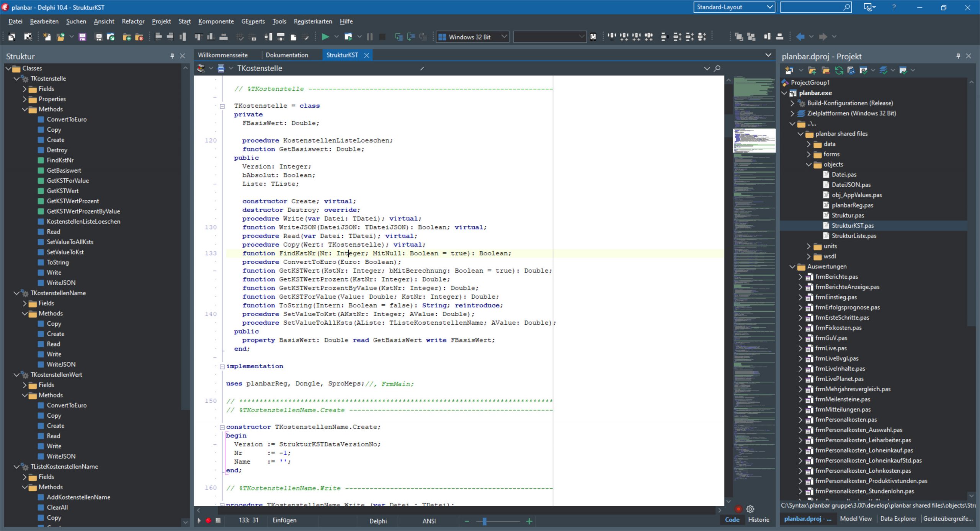This screenshot has height=531, width=980.
Task: Click the add-folder icon in project panel toolbar
Action: pos(812,70)
